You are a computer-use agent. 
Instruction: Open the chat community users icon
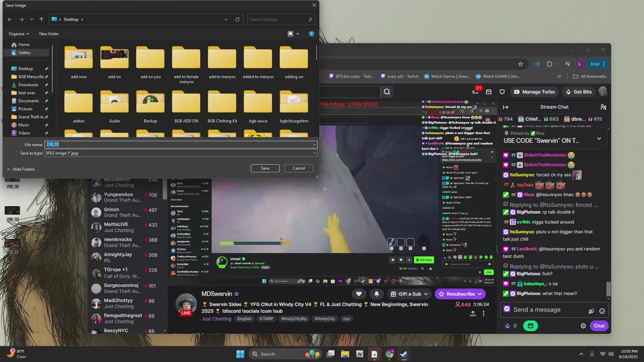tap(603, 107)
